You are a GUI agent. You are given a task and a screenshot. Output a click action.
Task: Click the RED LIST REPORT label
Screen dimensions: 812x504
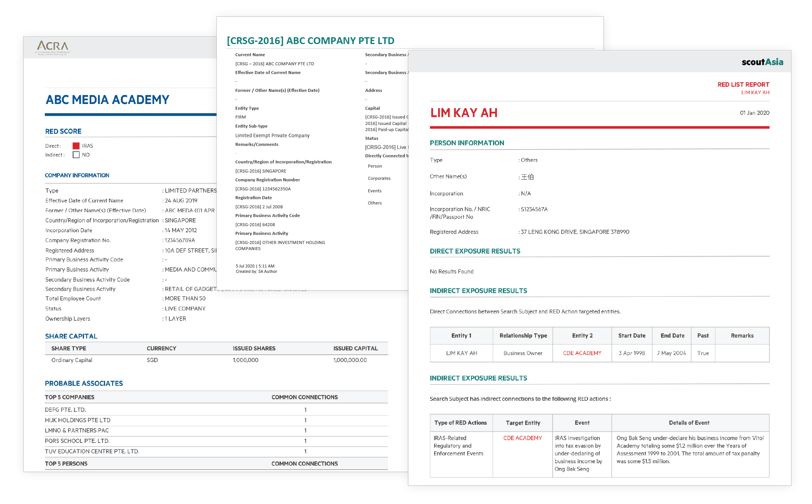743,85
